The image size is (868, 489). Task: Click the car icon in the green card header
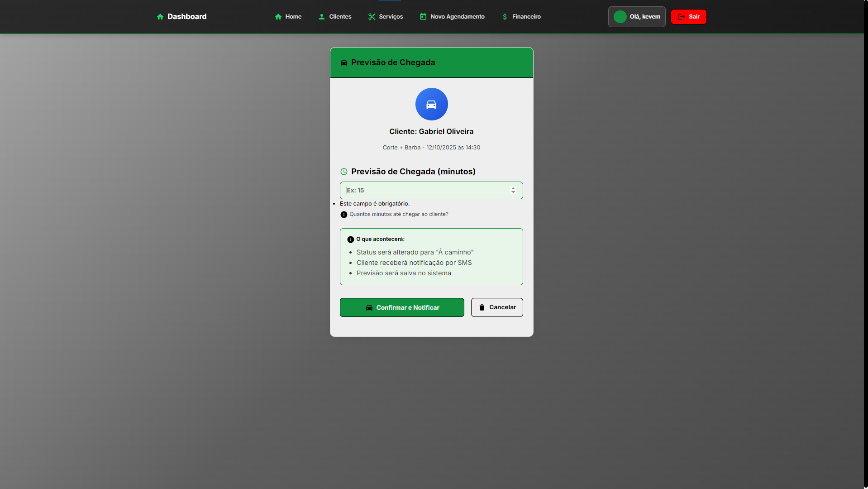[x=343, y=63]
